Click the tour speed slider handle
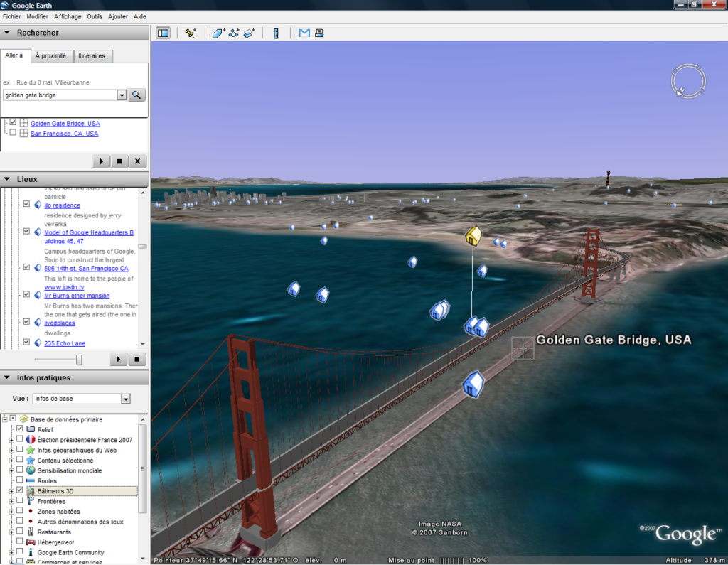This screenshot has width=728, height=565. pos(79,360)
